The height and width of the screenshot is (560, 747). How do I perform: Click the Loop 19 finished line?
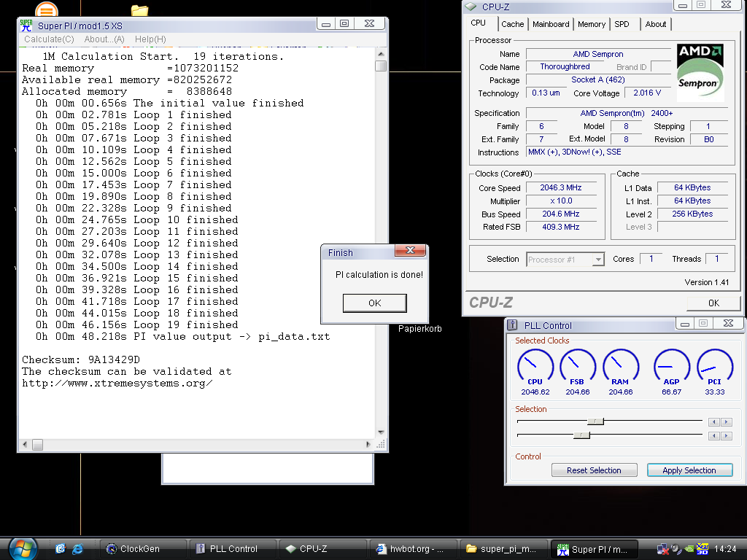tap(136, 324)
